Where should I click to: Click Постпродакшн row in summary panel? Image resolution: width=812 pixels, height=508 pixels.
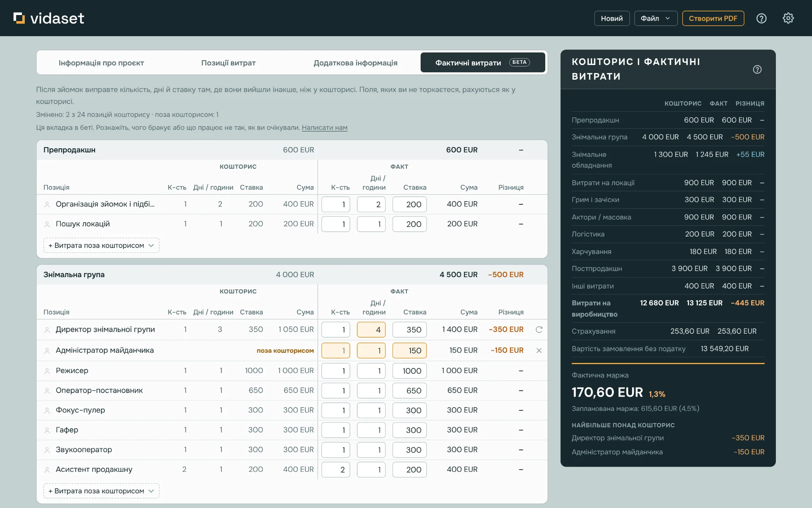point(668,269)
